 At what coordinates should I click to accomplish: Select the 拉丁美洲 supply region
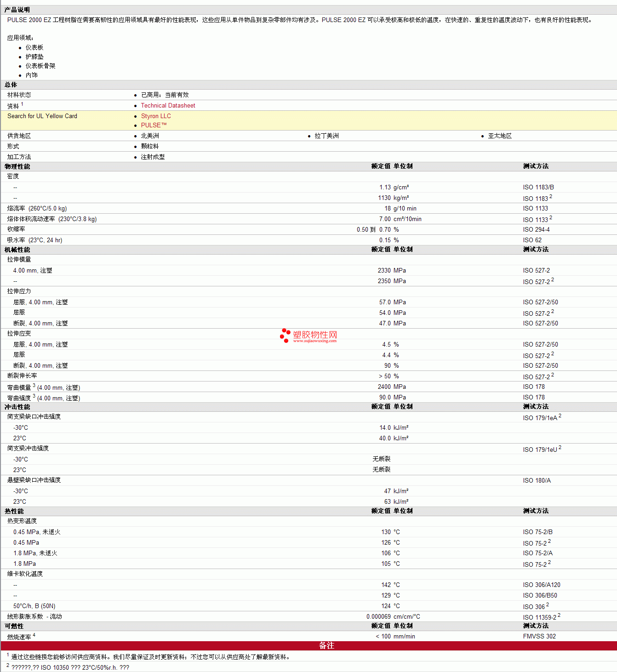tap(326, 136)
